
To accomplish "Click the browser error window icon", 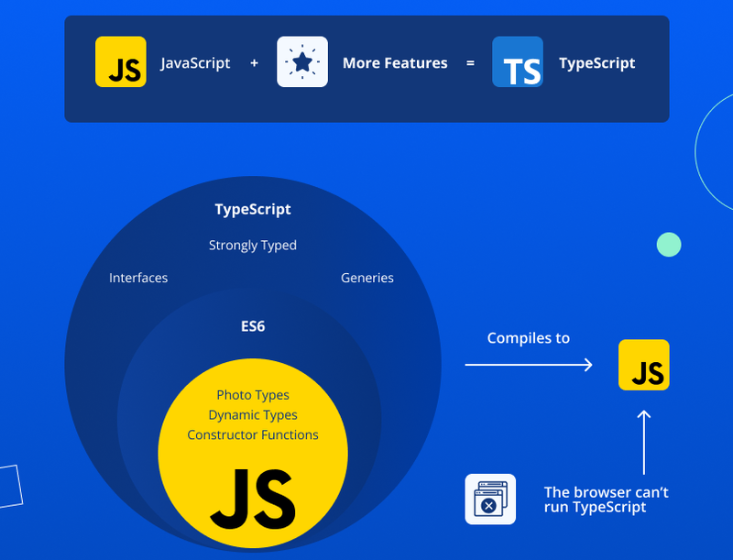I will pyautogui.click(x=490, y=500).
